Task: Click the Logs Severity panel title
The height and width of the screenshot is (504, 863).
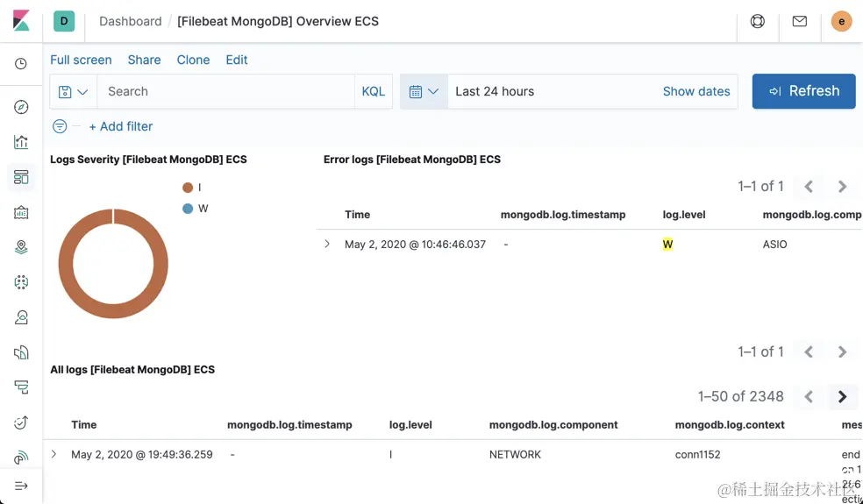Action: [148, 160]
